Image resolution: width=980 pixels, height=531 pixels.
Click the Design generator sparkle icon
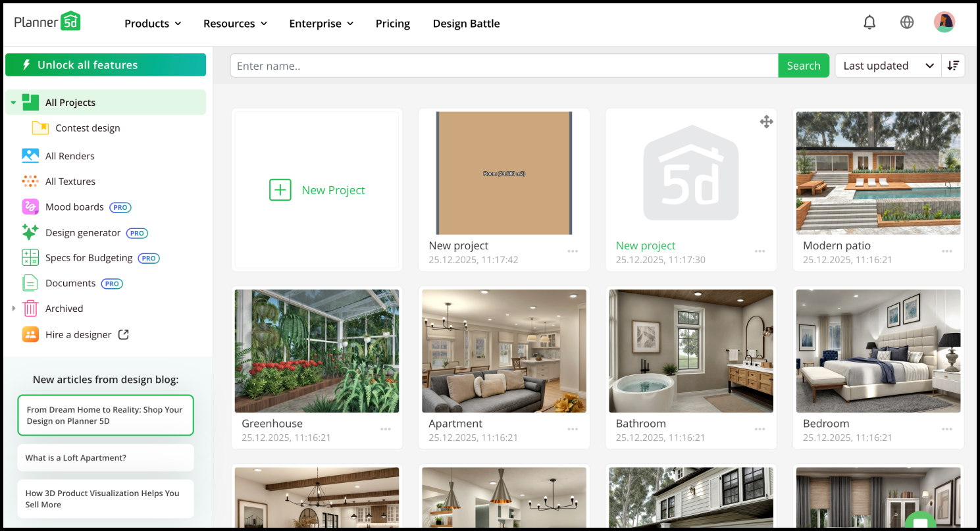click(x=30, y=232)
